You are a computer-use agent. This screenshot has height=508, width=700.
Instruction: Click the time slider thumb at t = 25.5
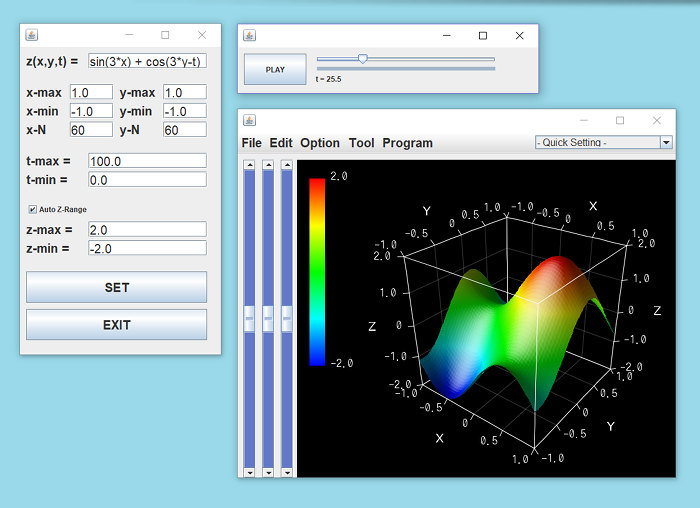click(x=362, y=59)
